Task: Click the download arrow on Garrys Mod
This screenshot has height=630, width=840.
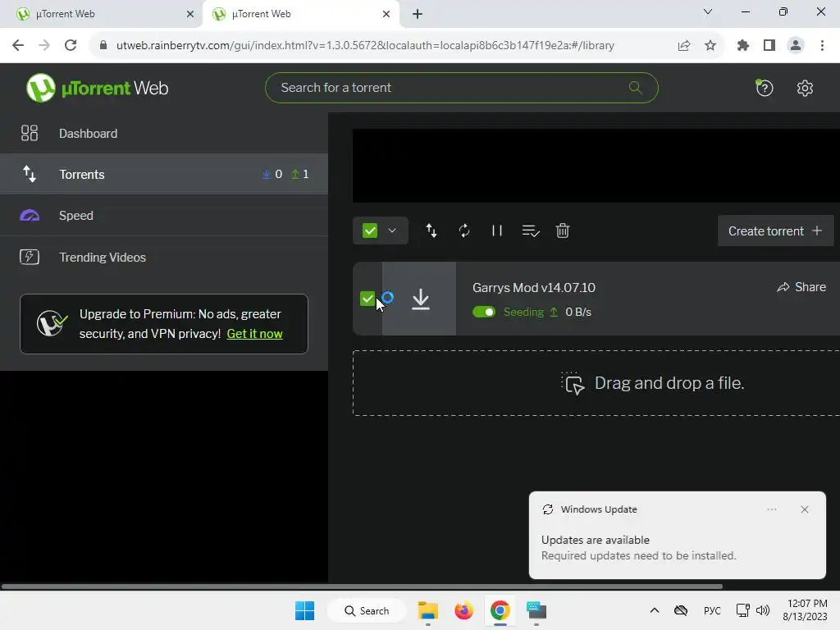Action: pos(421,299)
